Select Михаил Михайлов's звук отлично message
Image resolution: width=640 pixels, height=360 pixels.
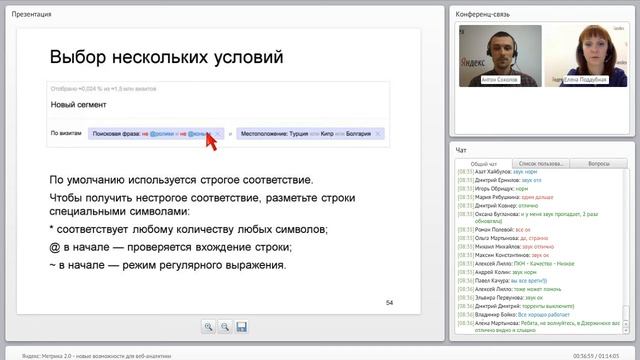point(506,247)
